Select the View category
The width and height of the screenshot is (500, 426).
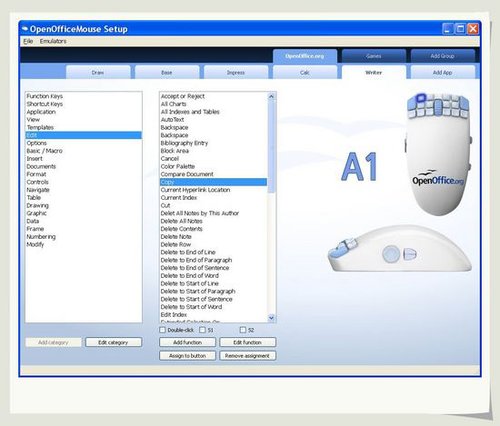[x=33, y=119]
